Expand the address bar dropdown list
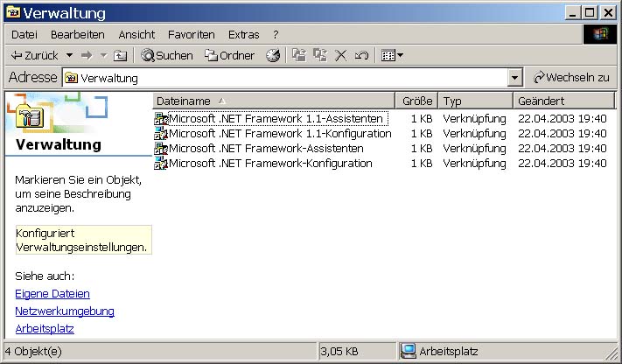The image size is (622, 364). pos(515,78)
